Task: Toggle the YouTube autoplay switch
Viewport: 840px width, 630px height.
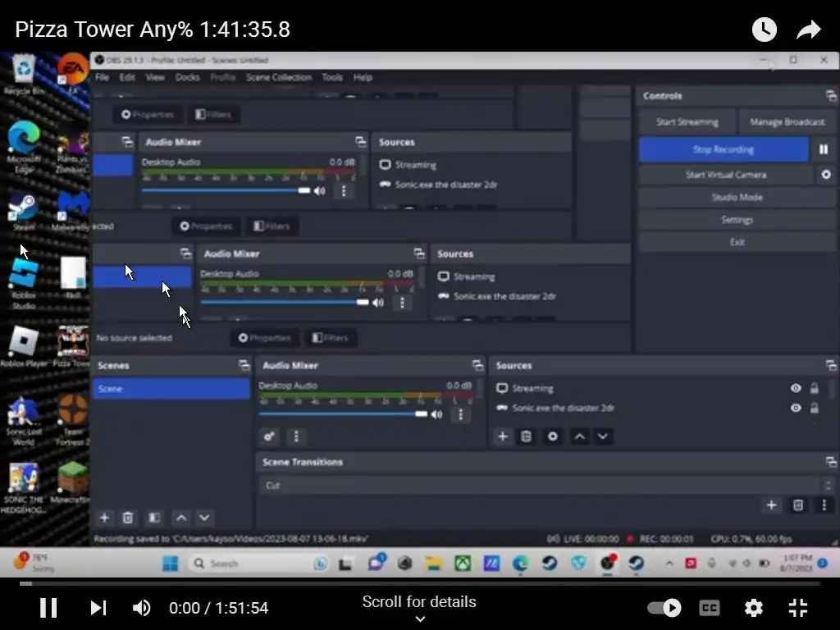Action: [664, 608]
